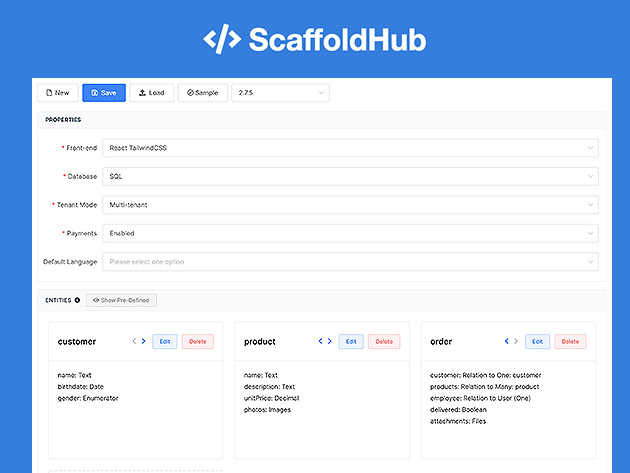The image size is (630, 473).
Task: Open the 2.7.5 version dropdown
Action: point(280,93)
